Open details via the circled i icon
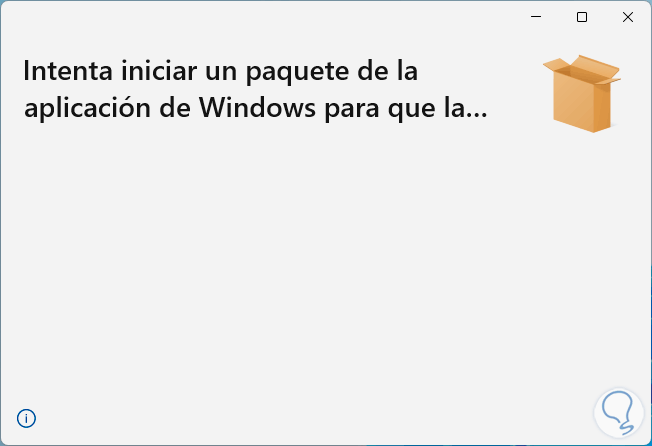This screenshot has width=652, height=446. click(x=26, y=418)
